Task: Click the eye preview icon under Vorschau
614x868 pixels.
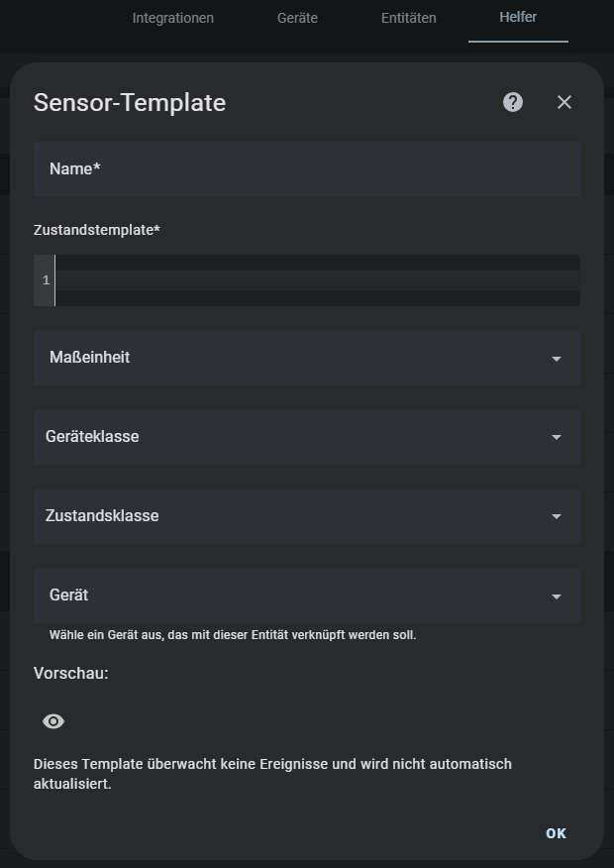Action: 53,721
